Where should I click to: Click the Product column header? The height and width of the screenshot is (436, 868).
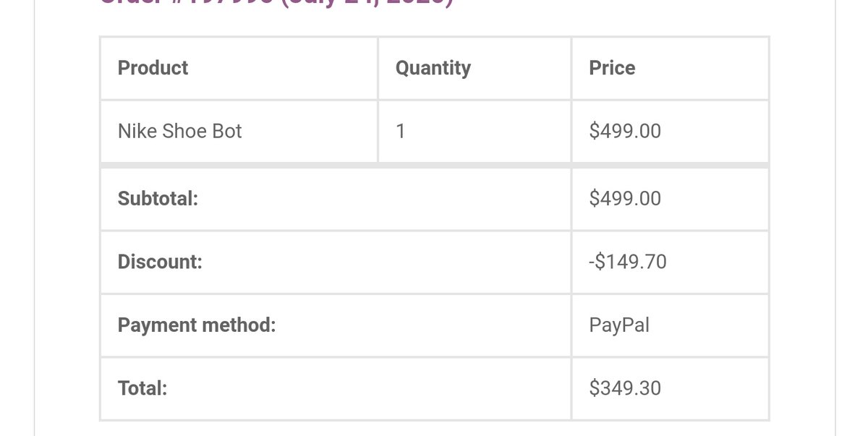pyautogui.click(x=153, y=68)
